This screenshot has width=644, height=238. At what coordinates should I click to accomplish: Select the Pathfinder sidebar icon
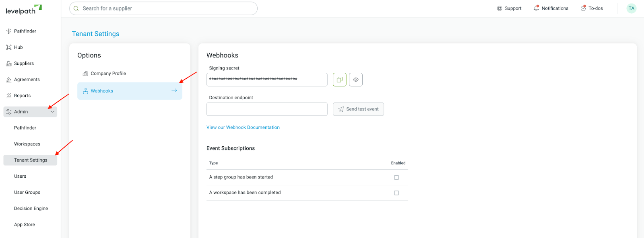pyautogui.click(x=8, y=31)
